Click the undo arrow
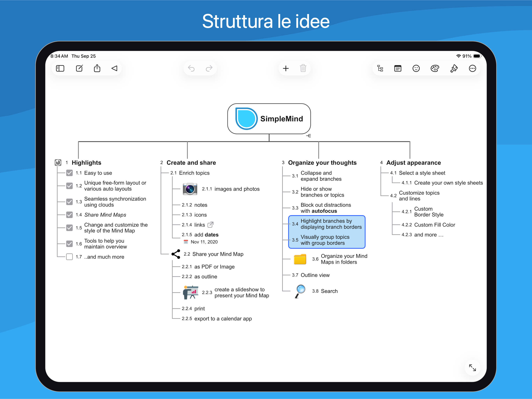 click(x=191, y=69)
